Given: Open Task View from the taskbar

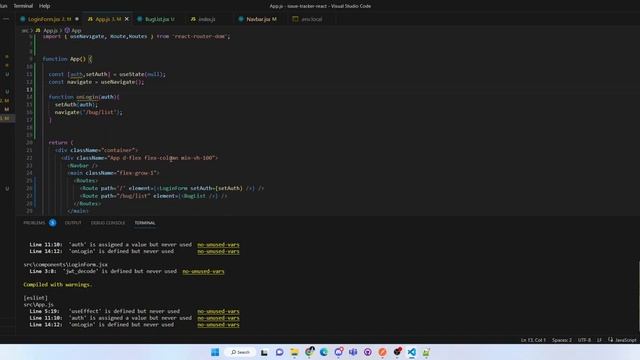Looking at the screenshot, I should (264, 352).
